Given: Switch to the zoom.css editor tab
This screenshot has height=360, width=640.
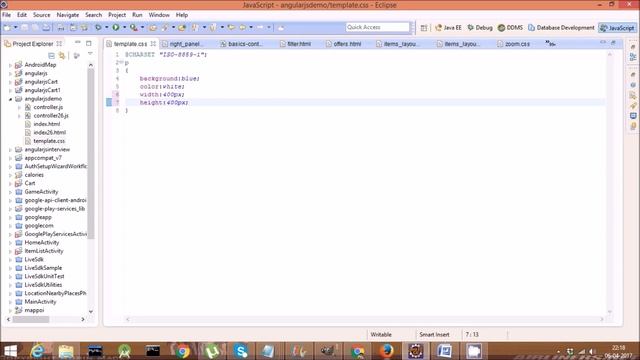Looking at the screenshot, I should 514,44.
